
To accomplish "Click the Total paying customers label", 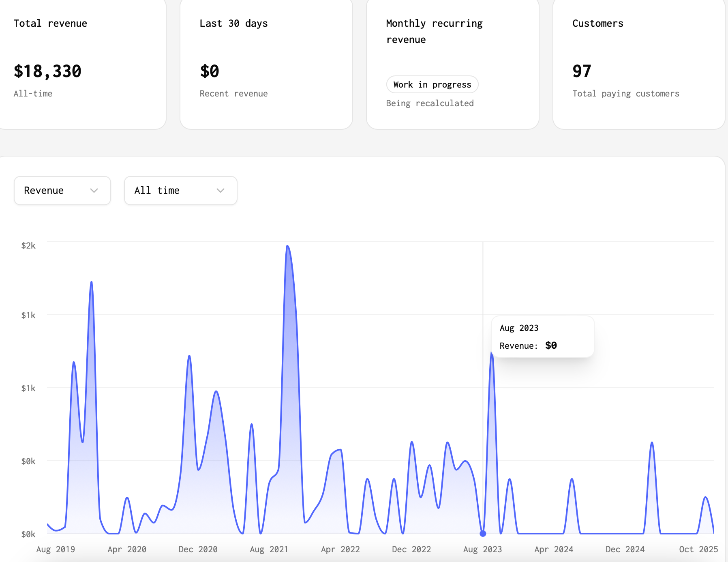I will coord(625,94).
